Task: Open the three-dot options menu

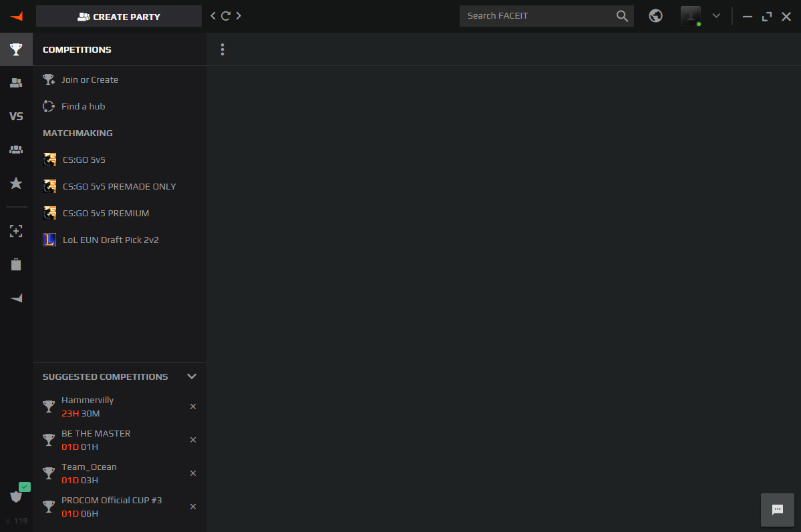Action: click(222, 49)
